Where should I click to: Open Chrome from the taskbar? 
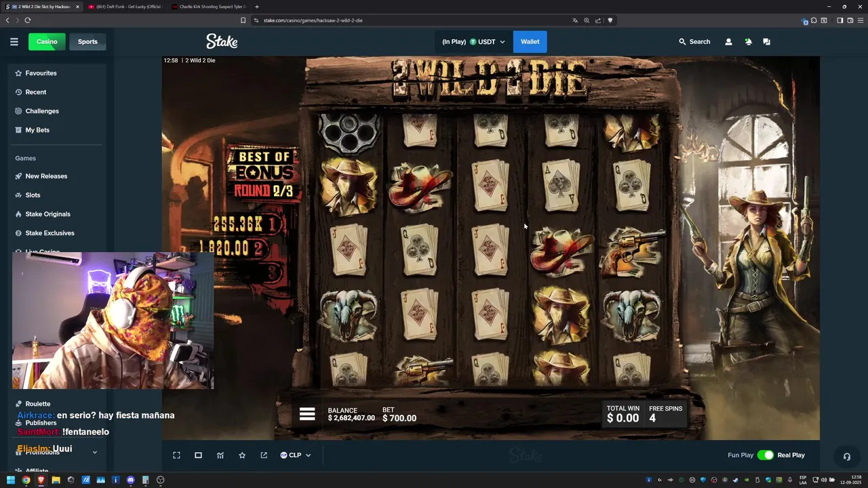pyautogui.click(x=26, y=480)
